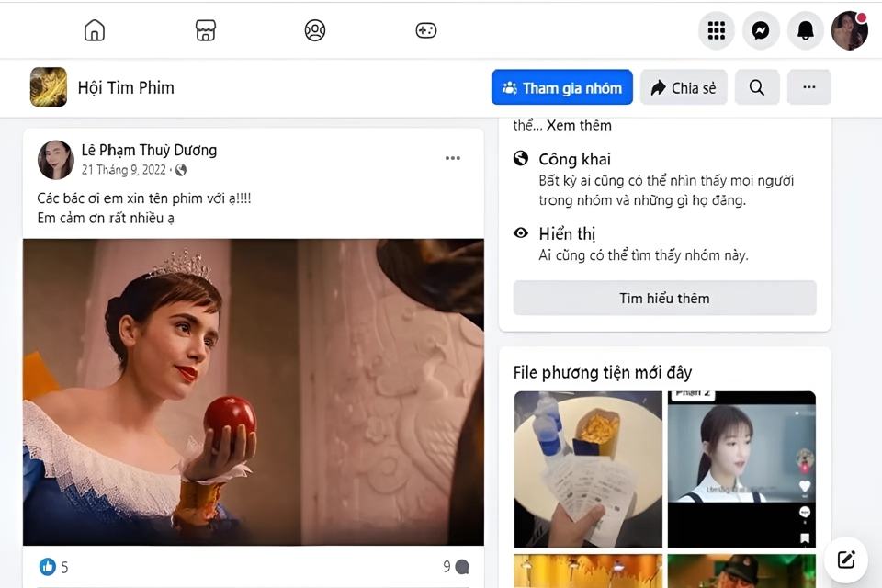Screen dimensions: 882x588
Task: Open the group search magnifier icon
Action: click(x=757, y=87)
